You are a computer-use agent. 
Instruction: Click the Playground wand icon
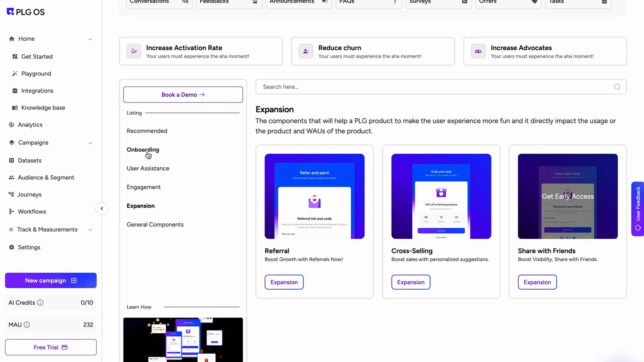coord(15,74)
